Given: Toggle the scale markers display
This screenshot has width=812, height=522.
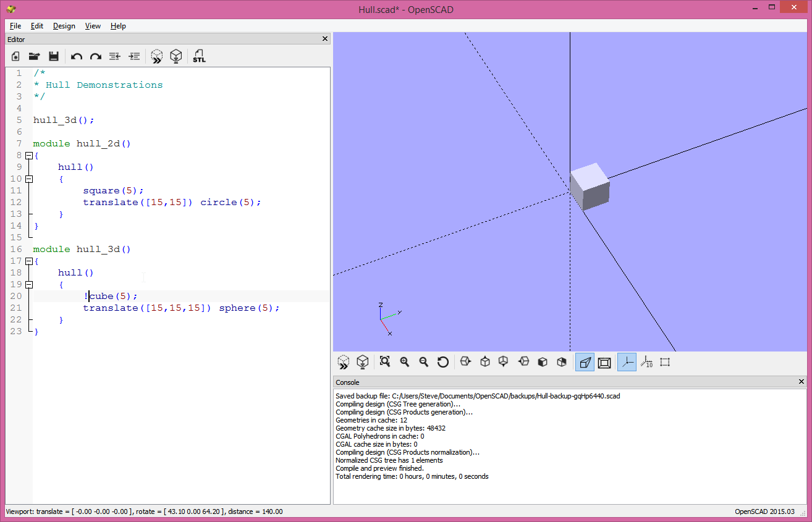Looking at the screenshot, I should [646, 362].
